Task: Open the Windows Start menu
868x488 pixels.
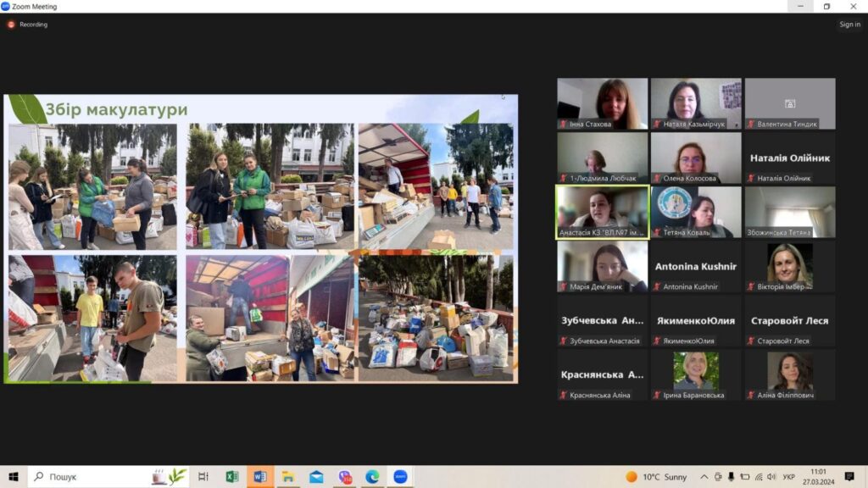Action: point(14,477)
